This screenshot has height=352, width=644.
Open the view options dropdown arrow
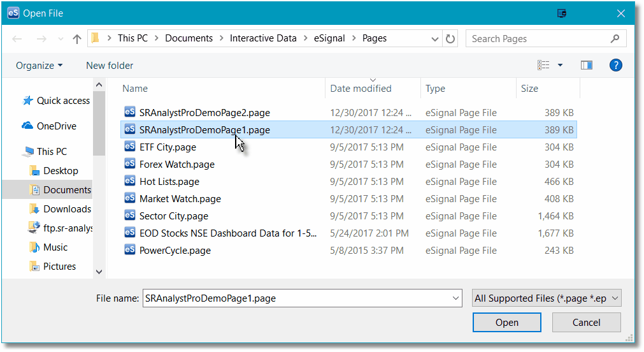(560, 65)
